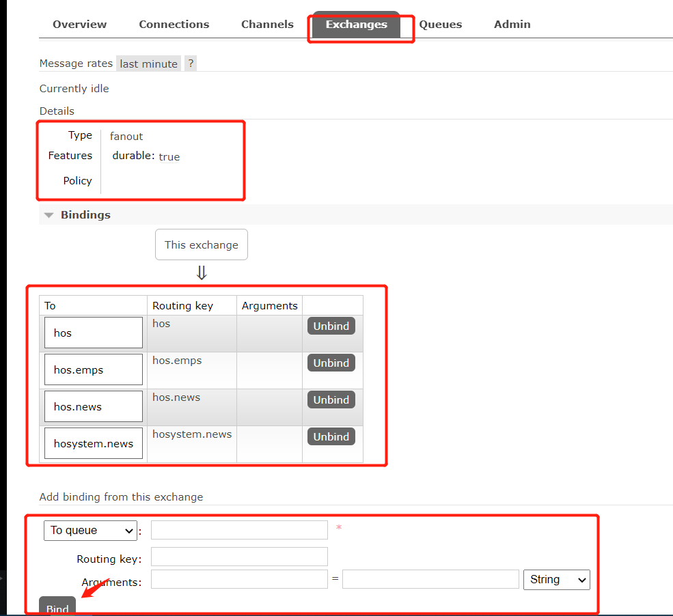Click 'Add binding from this exchange' heading
This screenshot has height=616, width=673.
121,496
